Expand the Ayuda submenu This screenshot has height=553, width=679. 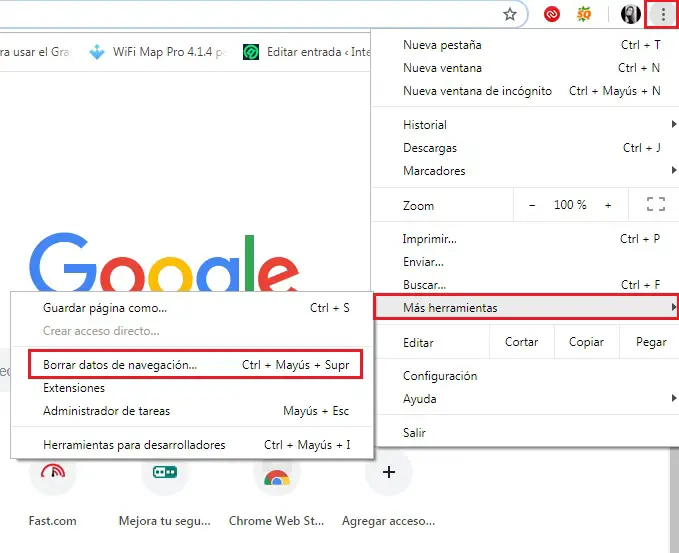525,399
